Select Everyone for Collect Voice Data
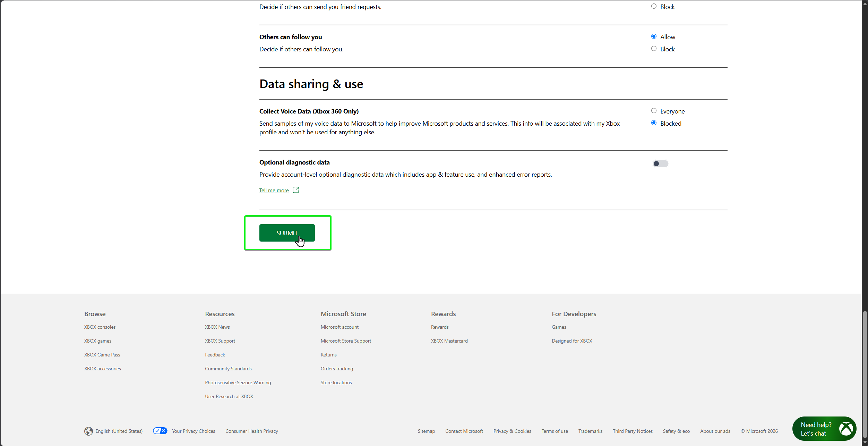 point(654,111)
